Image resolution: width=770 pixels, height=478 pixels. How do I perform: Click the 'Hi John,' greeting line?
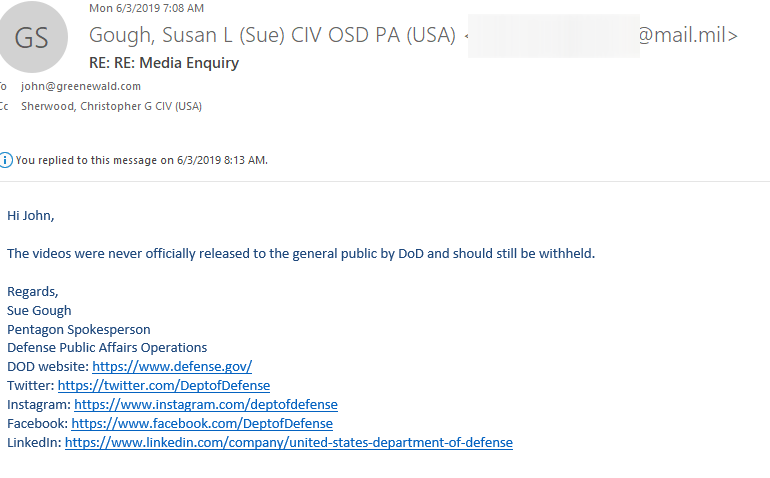pos(30,216)
